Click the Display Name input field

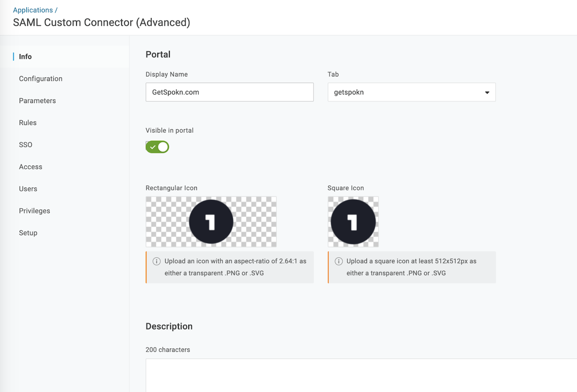[229, 92]
